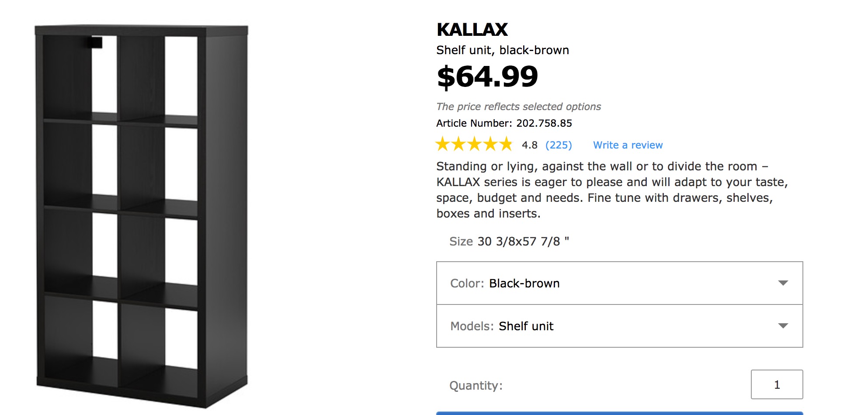Select the Shelf unit model value text
Screen dimensions: 868x415
tap(526, 326)
